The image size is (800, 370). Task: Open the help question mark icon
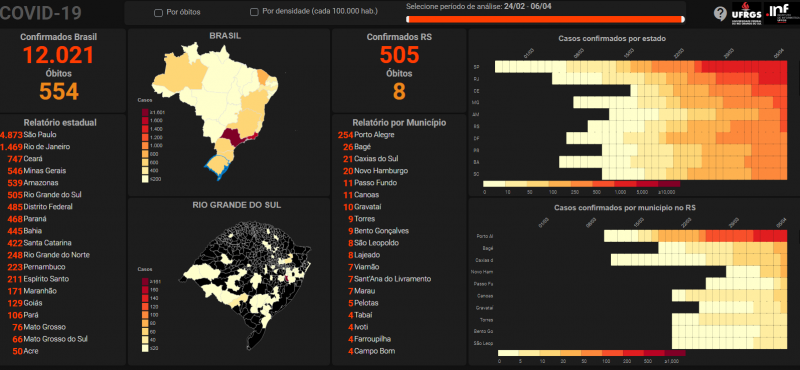click(x=720, y=13)
